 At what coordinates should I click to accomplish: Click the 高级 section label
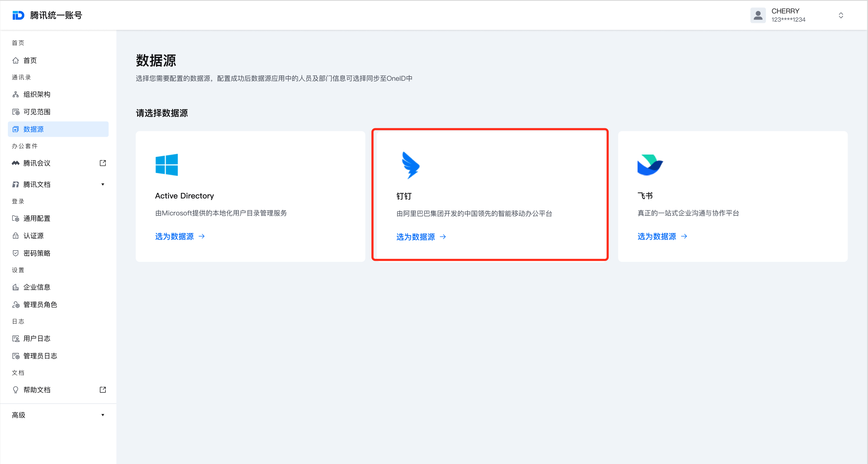[19, 415]
